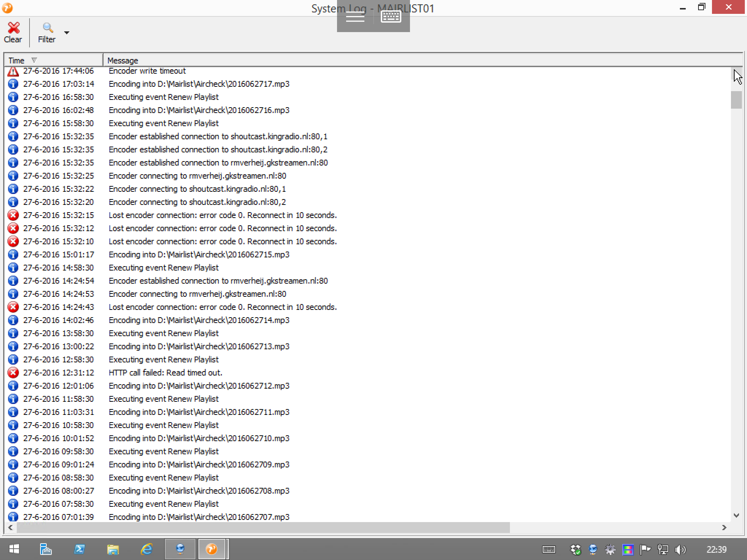The width and height of the screenshot is (747, 560).
Task: Open network icon in system tray
Action: coord(663,549)
